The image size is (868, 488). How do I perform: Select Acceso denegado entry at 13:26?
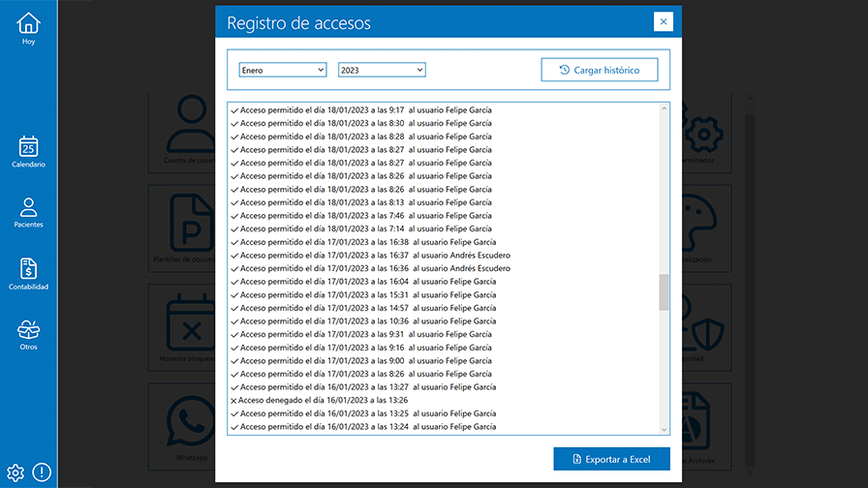(319, 400)
